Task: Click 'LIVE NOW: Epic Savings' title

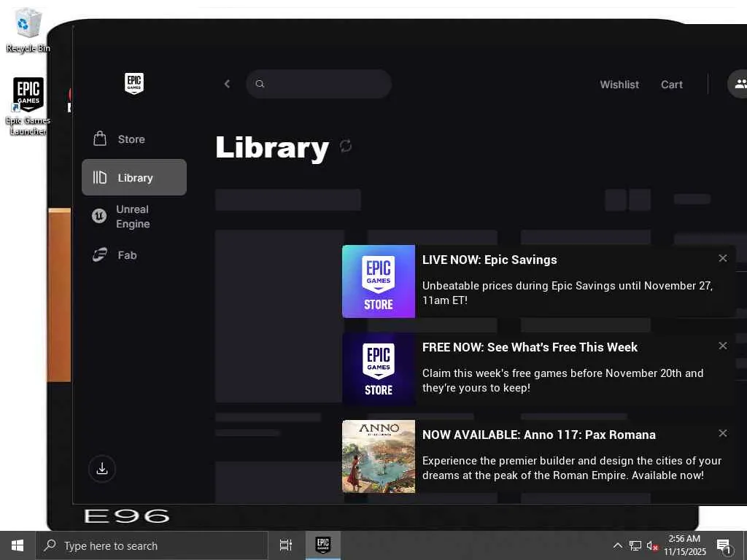Action: (489, 260)
